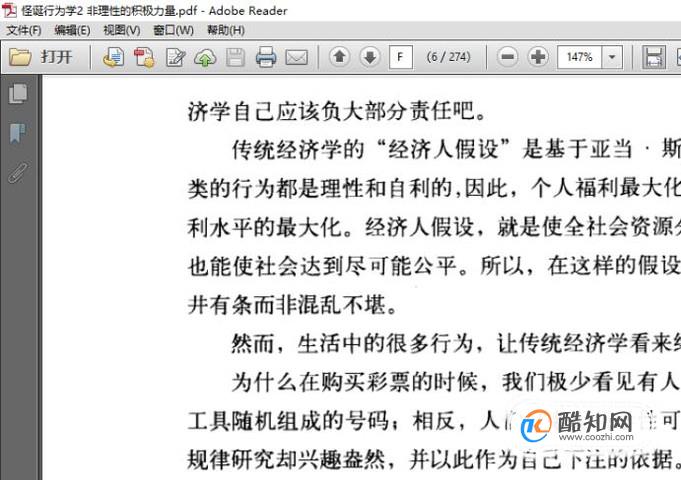Click the zoom in plus button

click(538, 57)
